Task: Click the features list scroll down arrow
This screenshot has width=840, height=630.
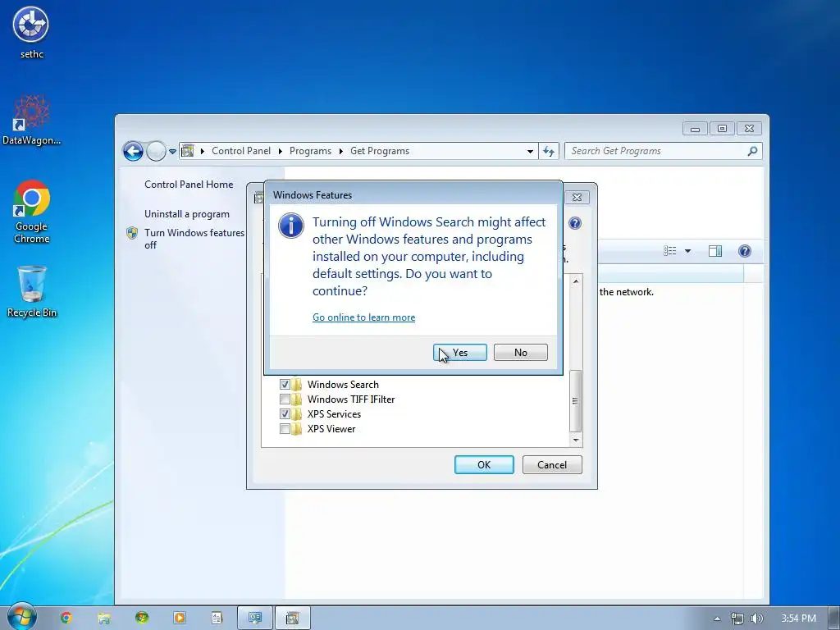Action: point(576,440)
